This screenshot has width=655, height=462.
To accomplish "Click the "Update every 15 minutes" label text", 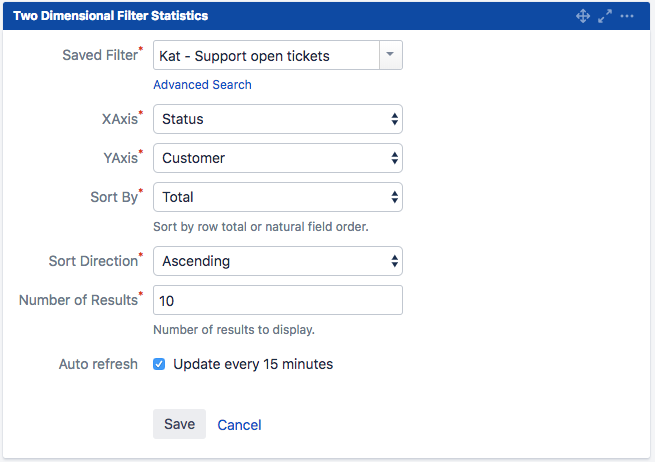I will click(253, 364).
